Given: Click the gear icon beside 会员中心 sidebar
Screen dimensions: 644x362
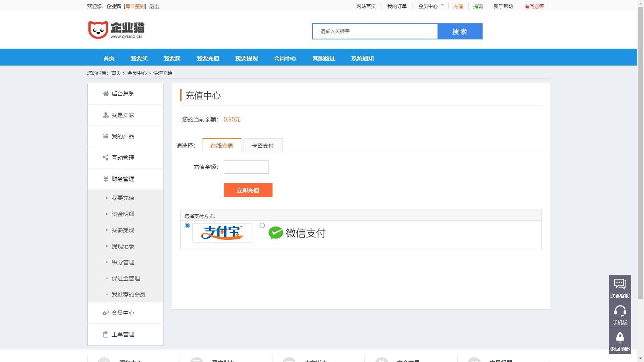Looking at the screenshot, I should [x=105, y=313].
